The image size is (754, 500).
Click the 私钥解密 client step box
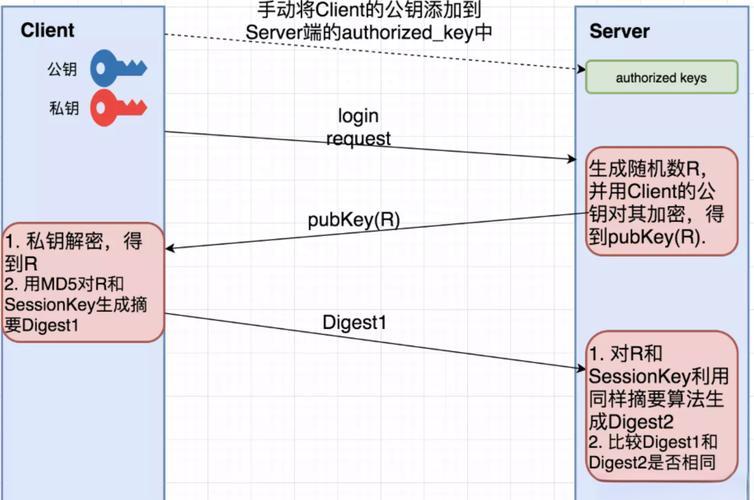[83, 281]
